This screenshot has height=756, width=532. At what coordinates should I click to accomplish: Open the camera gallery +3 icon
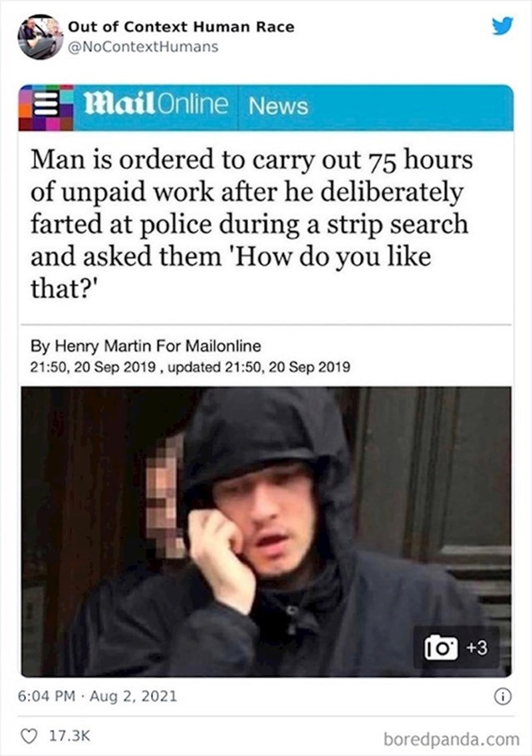coord(456,648)
